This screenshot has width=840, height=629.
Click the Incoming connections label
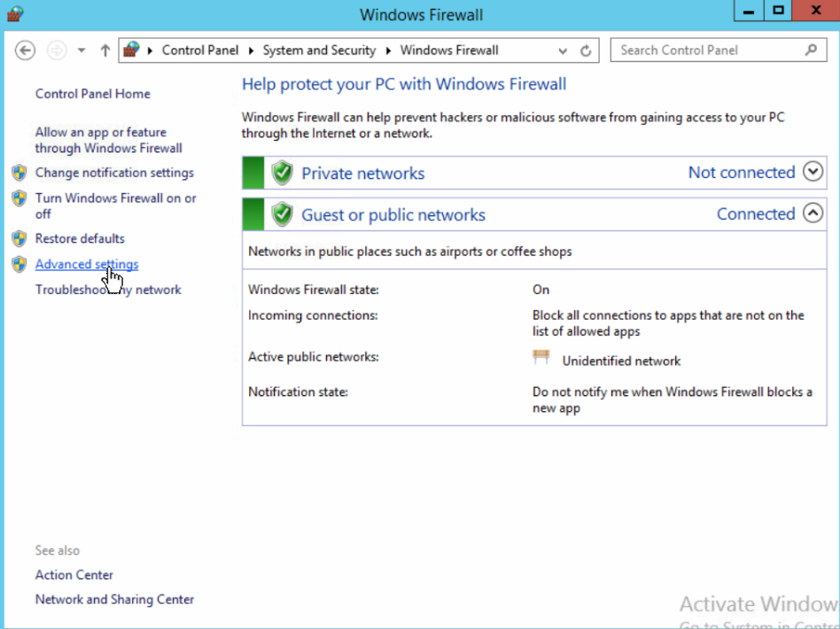click(x=313, y=315)
